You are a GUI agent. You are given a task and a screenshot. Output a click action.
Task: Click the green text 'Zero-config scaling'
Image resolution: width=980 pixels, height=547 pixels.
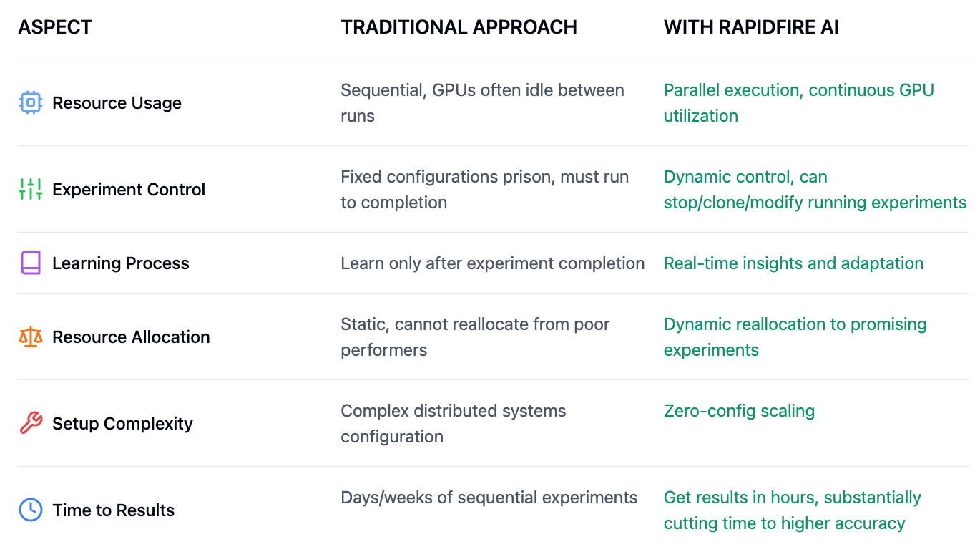click(739, 411)
